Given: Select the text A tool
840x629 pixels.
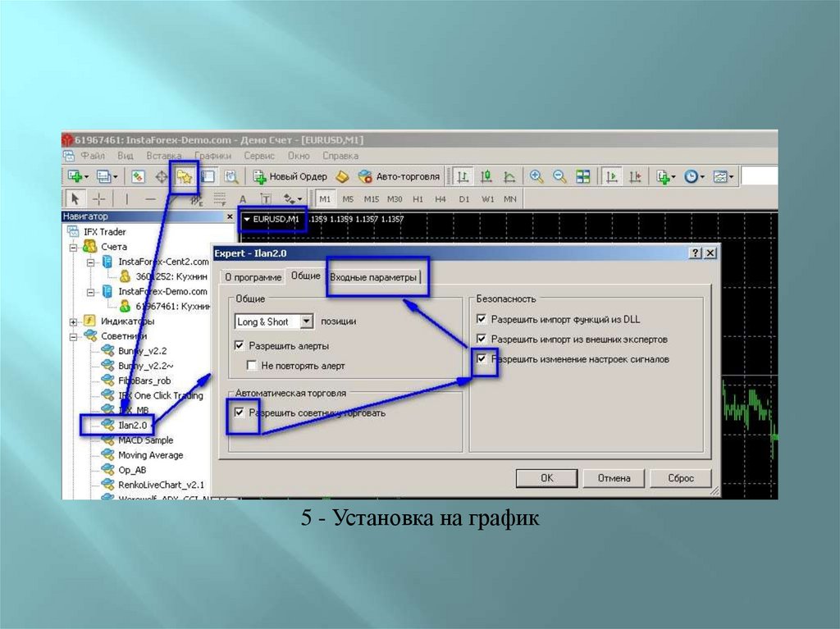Looking at the screenshot, I should coord(243,199).
